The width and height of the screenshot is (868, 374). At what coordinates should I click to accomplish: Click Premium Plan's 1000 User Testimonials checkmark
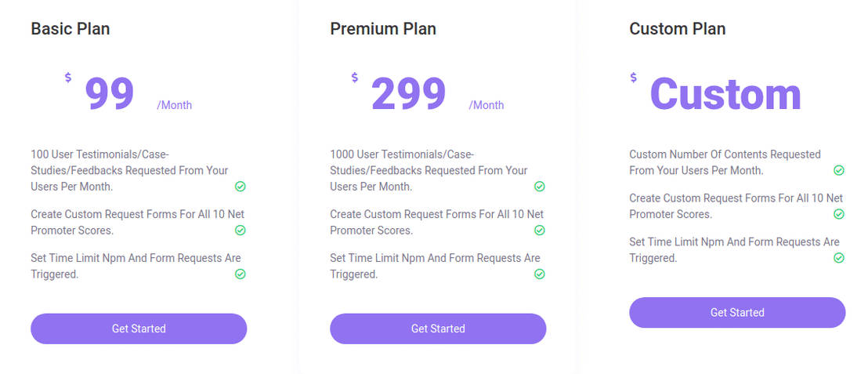[x=540, y=187]
